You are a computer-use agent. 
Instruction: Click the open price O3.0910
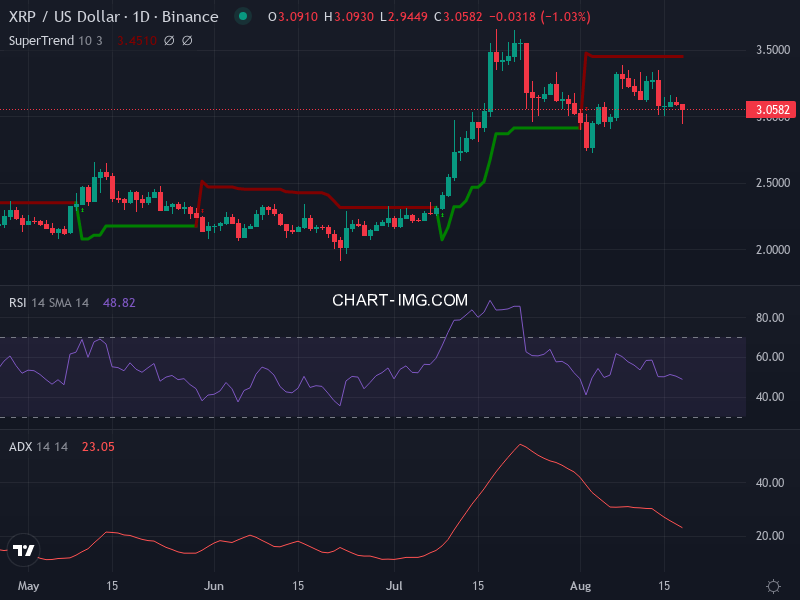click(x=293, y=17)
